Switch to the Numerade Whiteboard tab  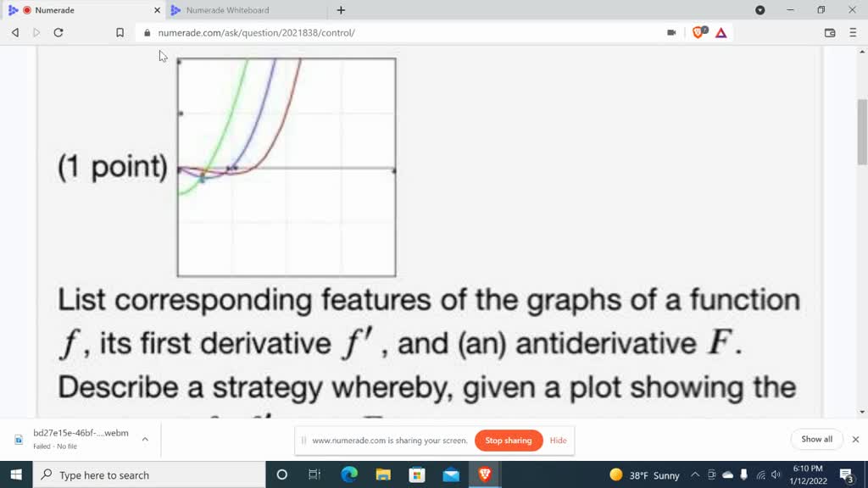pos(229,11)
